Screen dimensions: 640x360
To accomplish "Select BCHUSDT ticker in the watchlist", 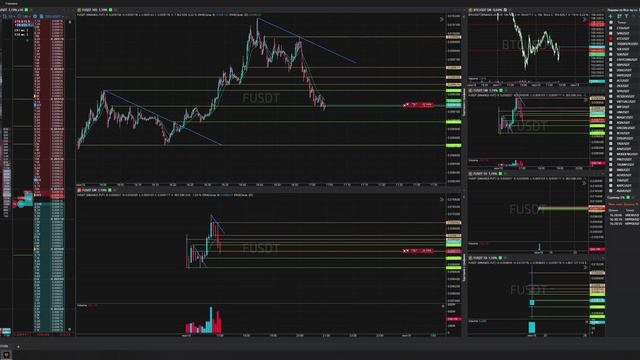I will (x=623, y=133).
